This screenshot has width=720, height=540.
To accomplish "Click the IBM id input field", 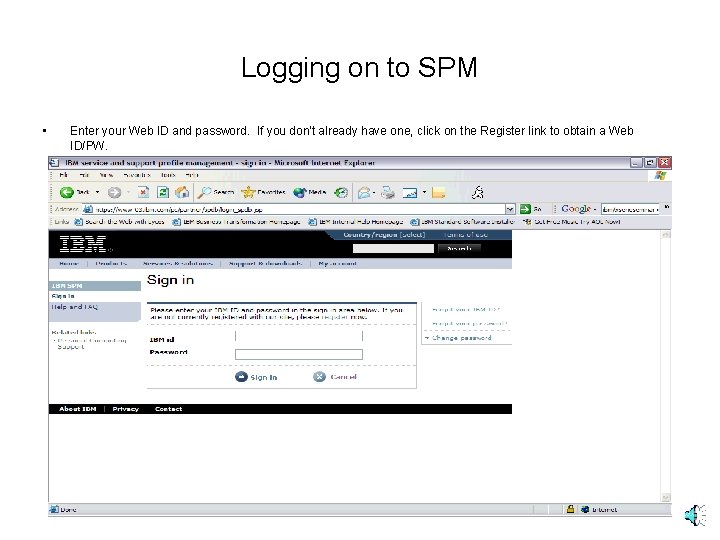I will click(x=299, y=336).
